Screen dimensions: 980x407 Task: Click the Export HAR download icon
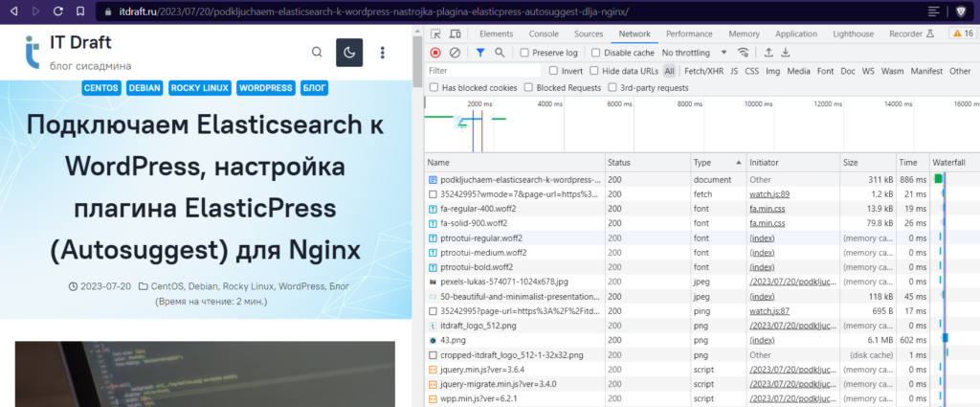pyautogui.click(x=786, y=53)
